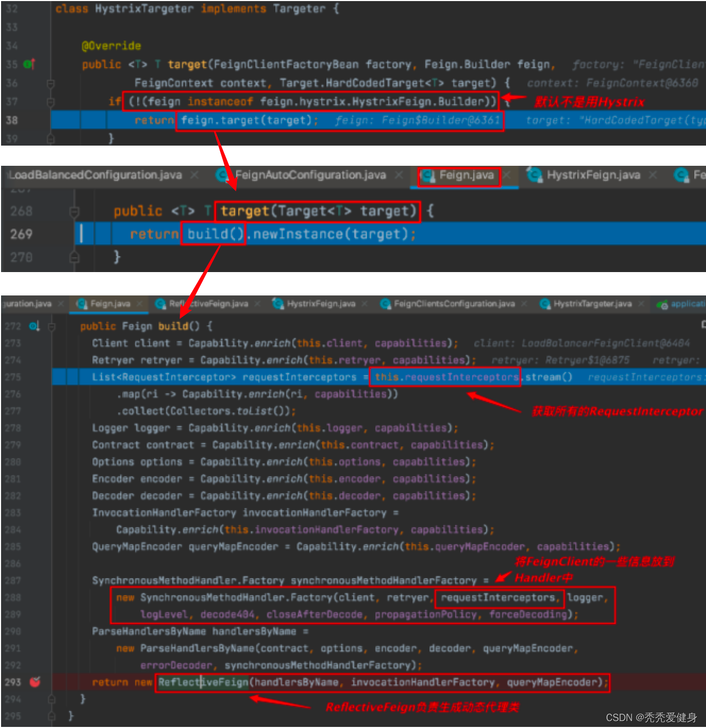Screen dimensions: 706x728
Task: Click the application config file tab icon
Action: [662, 304]
